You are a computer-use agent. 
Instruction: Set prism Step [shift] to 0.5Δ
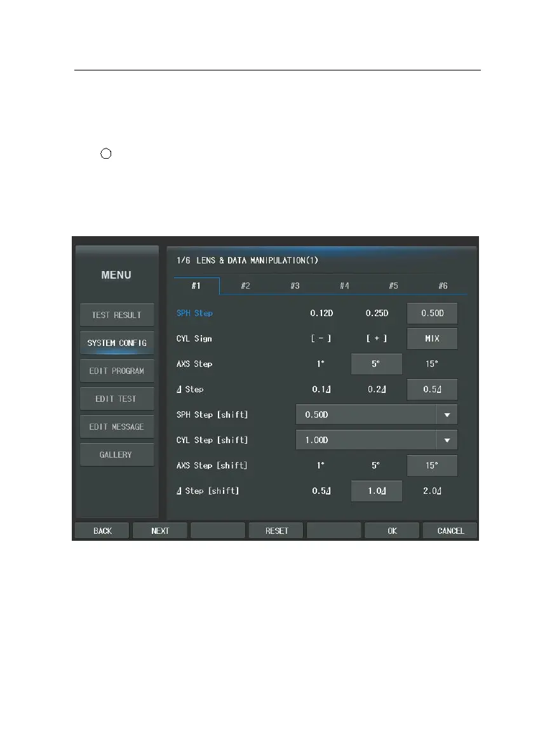321,491
